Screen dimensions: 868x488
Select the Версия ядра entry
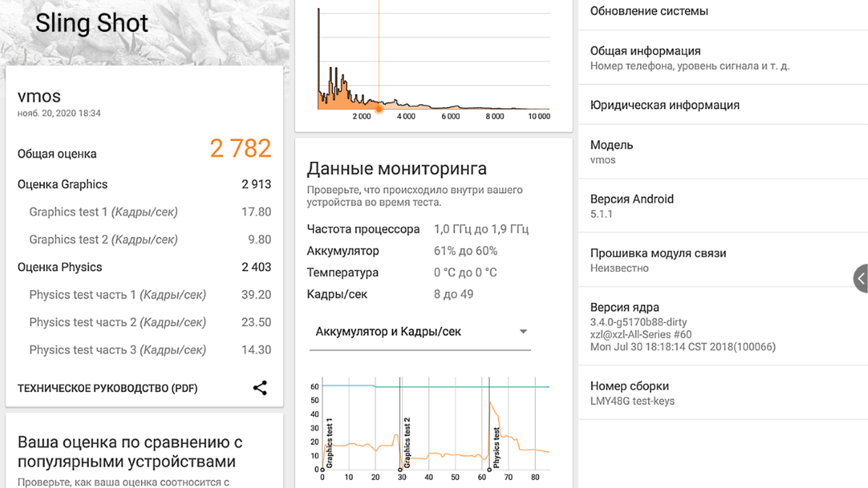pyautogui.click(x=723, y=327)
